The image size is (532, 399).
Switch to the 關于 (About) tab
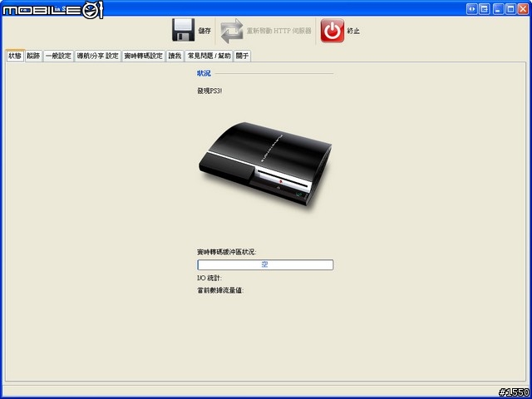242,56
